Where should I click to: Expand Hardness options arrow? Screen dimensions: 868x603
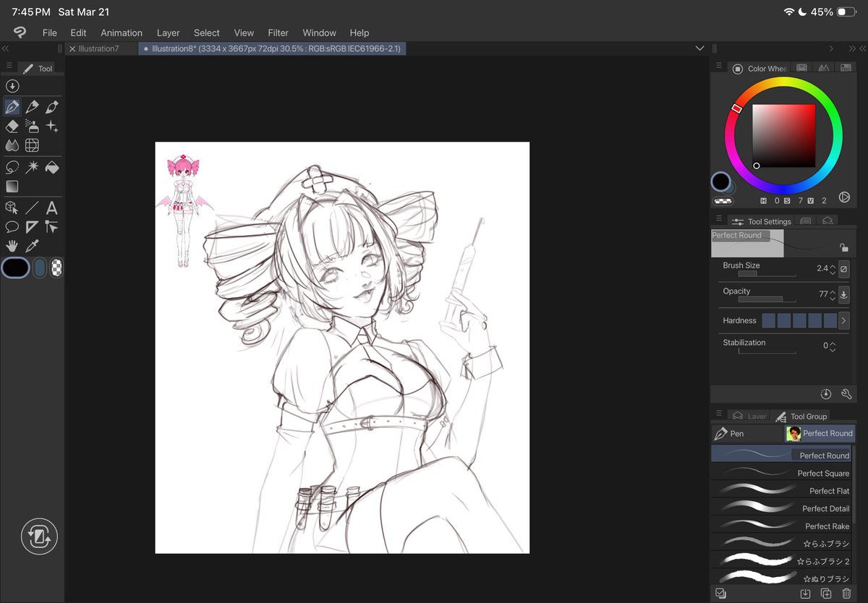coord(844,321)
